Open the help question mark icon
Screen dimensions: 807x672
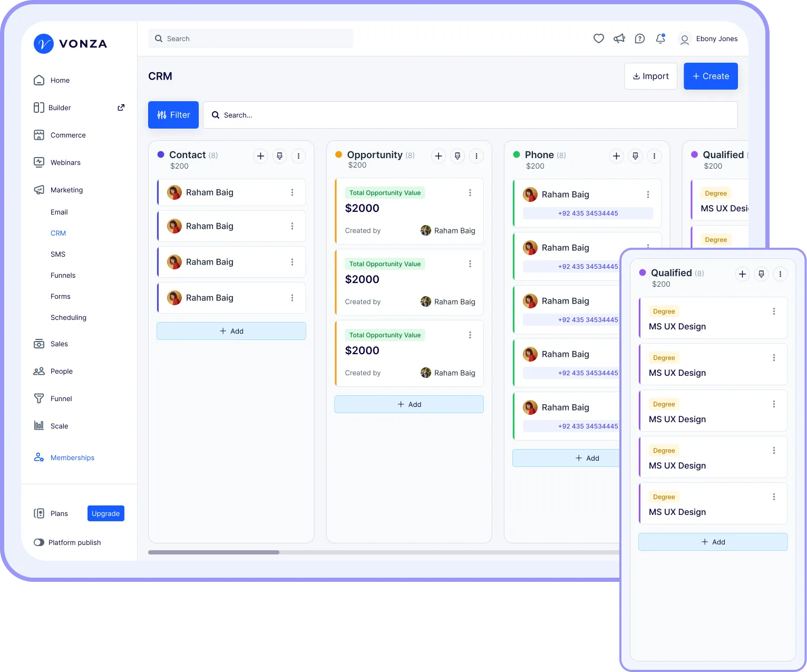point(639,38)
